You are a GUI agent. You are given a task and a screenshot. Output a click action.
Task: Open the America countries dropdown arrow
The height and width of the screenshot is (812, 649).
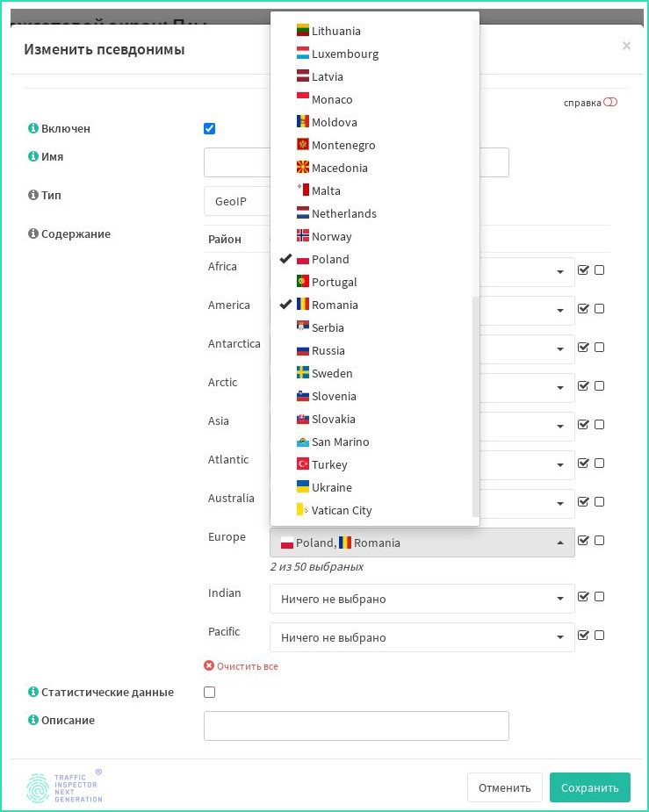click(x=560, y=310)
